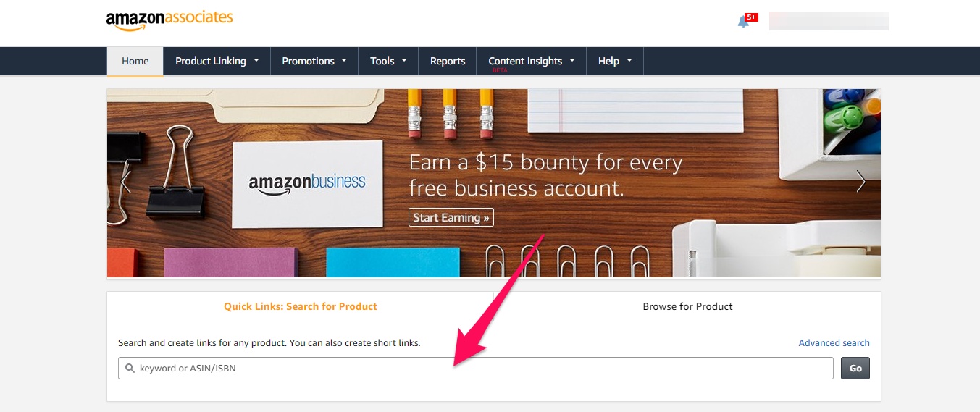This screenshot has width=980, height=412.
Task: Open the Advanced search link
Action: [x=834, y=343]
